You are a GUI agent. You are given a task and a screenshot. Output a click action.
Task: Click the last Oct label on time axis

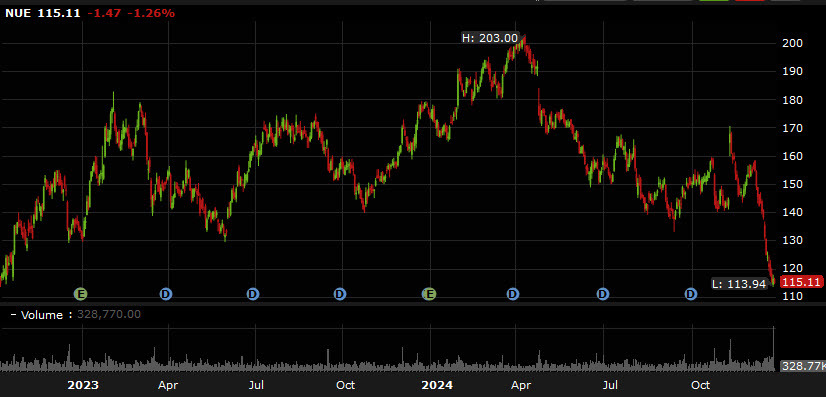(700, 385)
